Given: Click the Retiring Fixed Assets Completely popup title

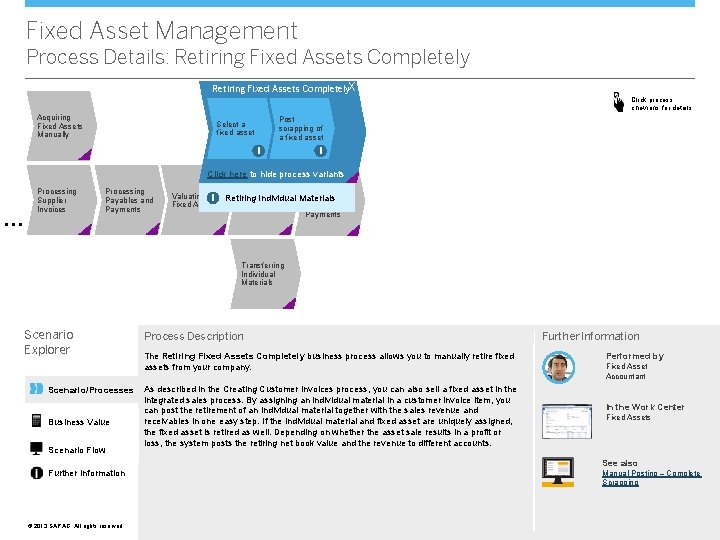Looking at the screenshot, I should (280, 89).
